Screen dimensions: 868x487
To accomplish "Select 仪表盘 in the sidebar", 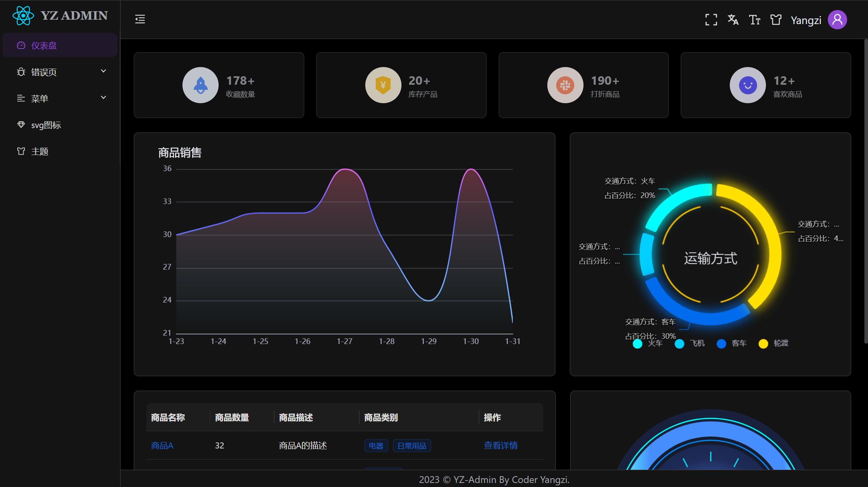I will (x=44, y=45).
